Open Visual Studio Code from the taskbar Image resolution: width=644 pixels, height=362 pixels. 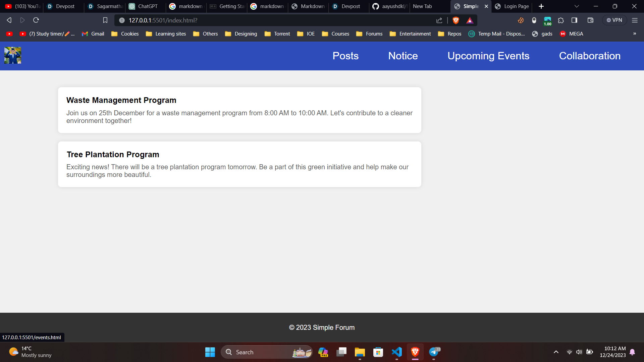point(396,352)
